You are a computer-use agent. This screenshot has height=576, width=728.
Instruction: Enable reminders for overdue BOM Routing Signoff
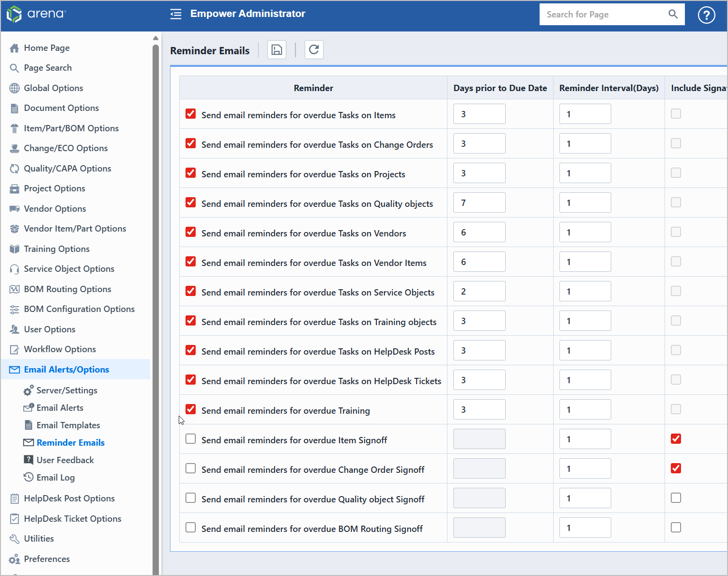click(x=191, y=528)
